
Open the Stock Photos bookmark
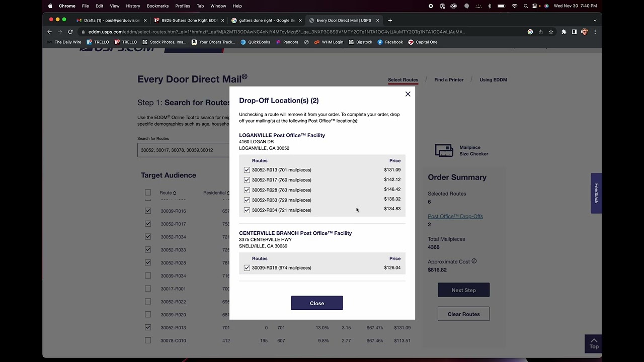point(165,42)
